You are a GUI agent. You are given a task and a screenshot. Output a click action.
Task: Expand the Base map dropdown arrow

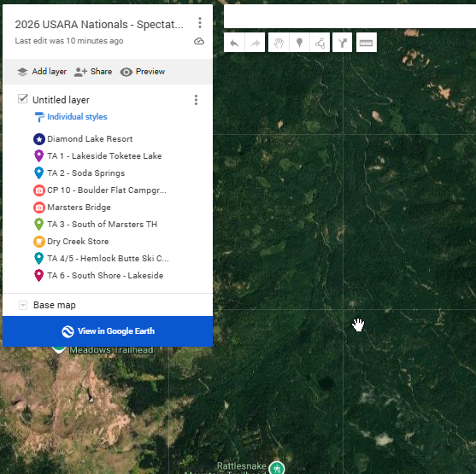tap(23, 305)
